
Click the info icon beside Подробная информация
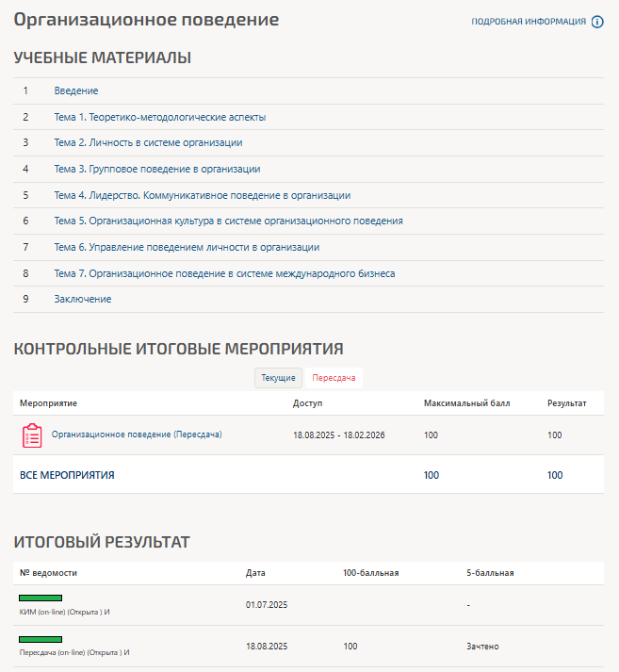click(597, 22)
